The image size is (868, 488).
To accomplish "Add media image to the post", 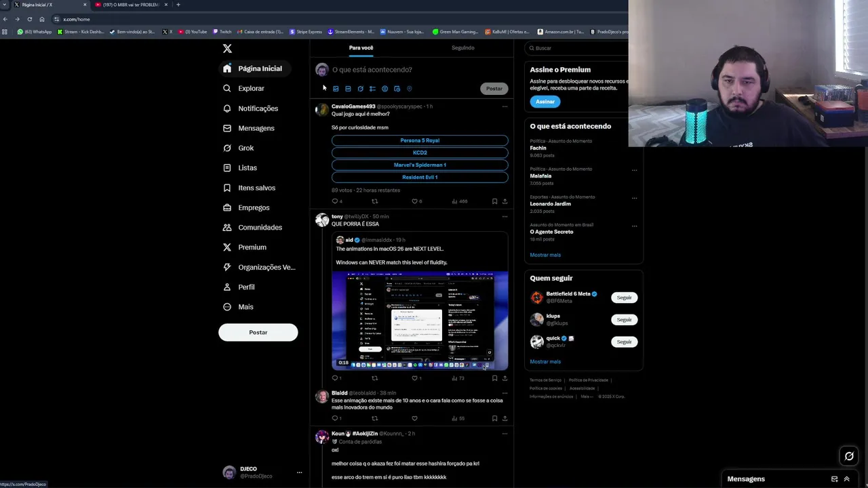I will [x=336, y=89].
